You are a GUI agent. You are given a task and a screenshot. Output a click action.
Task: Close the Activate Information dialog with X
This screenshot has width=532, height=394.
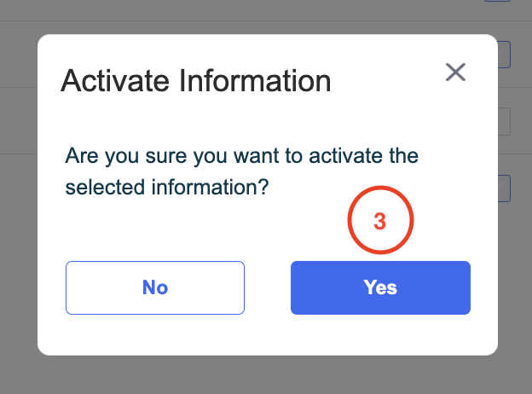[455, 72]
